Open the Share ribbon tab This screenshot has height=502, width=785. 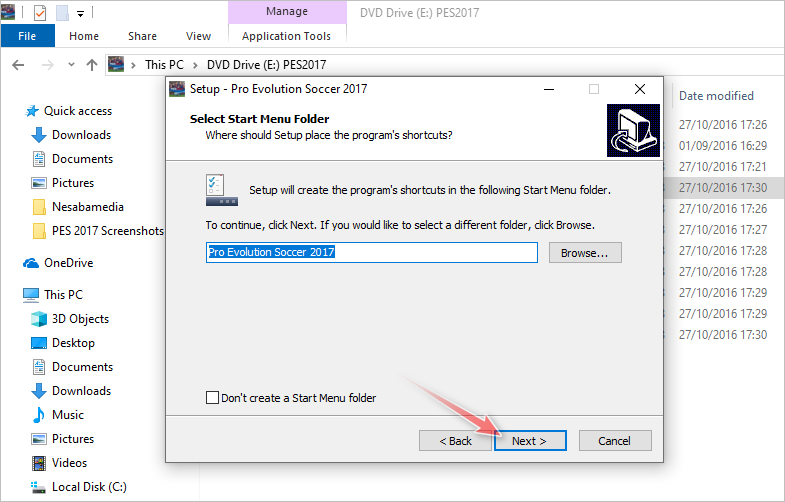click(x=142, y=36)
